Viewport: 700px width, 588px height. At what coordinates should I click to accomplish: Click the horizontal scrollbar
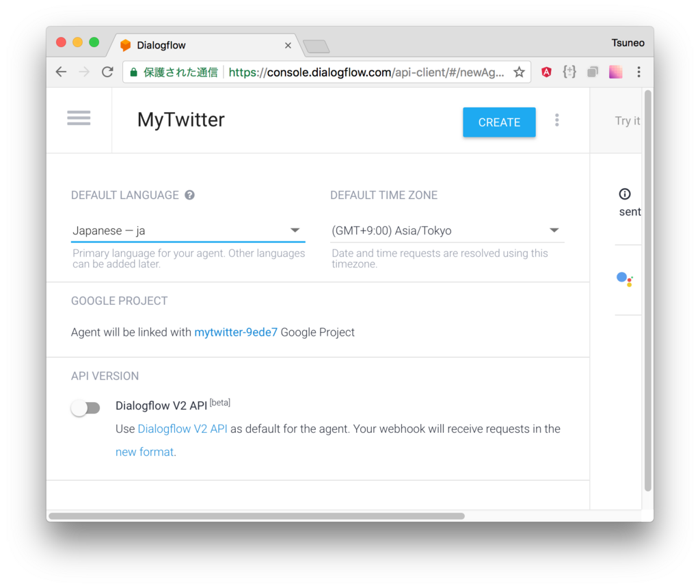coord(256,516)
